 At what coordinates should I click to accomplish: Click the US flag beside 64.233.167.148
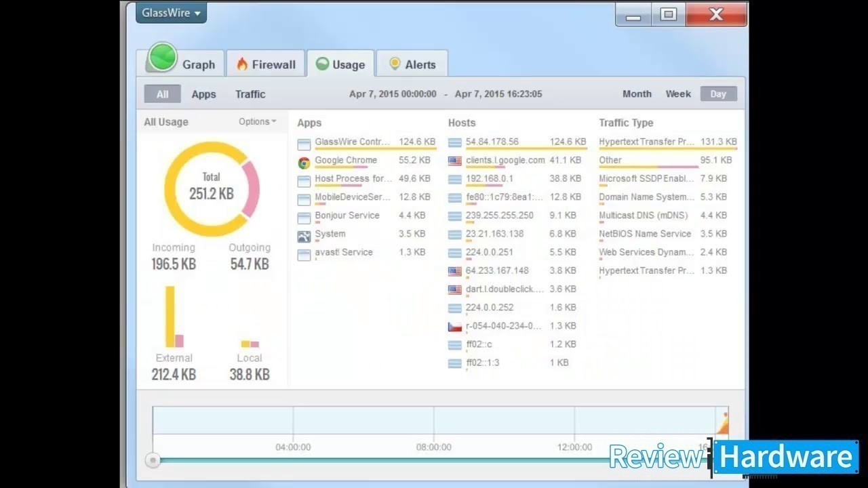[x=455, y=270]
